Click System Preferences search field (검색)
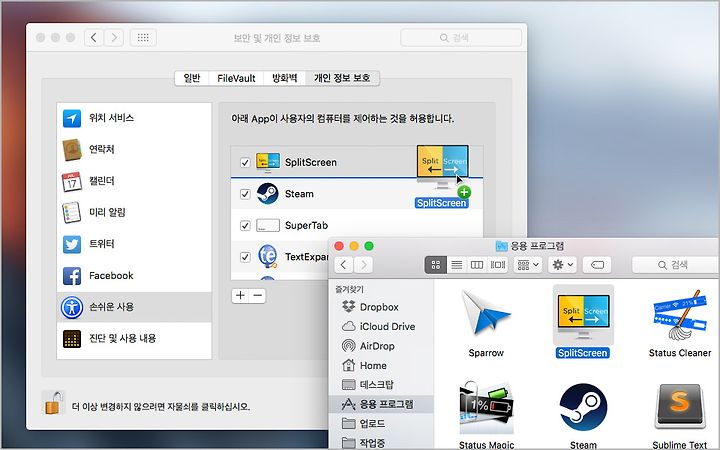 tap(461, 38)
